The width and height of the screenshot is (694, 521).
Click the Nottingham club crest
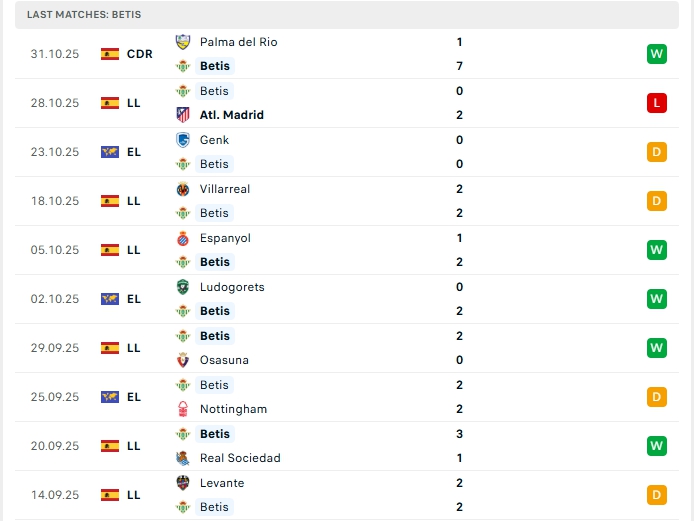click(x=182, y=409)
